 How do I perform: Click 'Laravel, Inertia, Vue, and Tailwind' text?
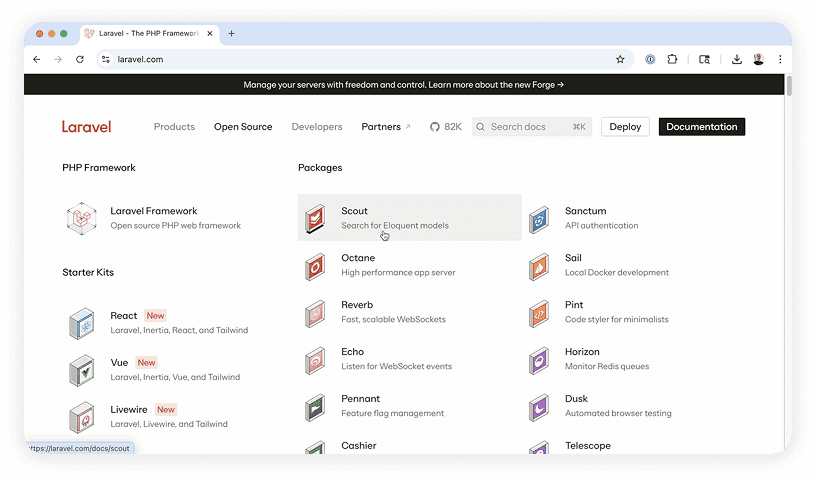tap(175, 377)
